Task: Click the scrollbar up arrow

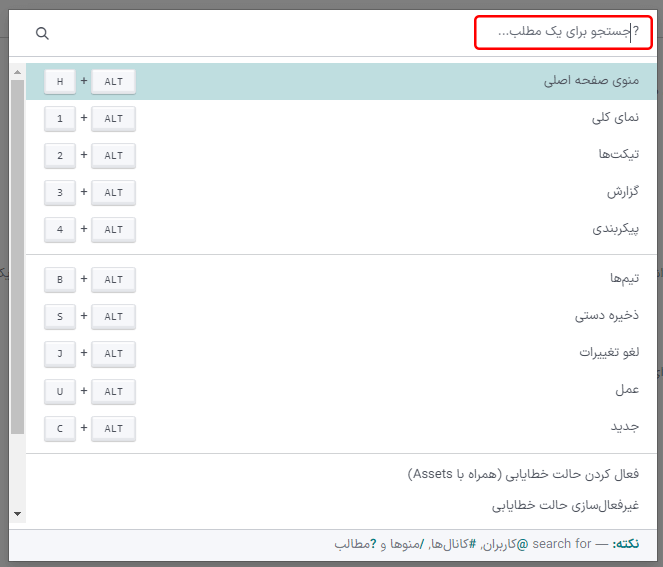Action: point(17,71)
